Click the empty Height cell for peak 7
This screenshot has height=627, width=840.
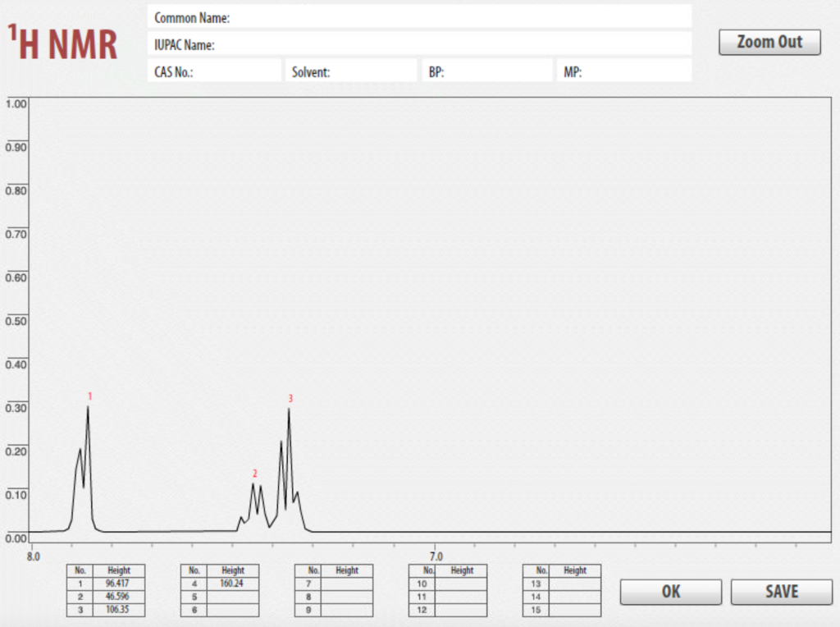point(347,584)
